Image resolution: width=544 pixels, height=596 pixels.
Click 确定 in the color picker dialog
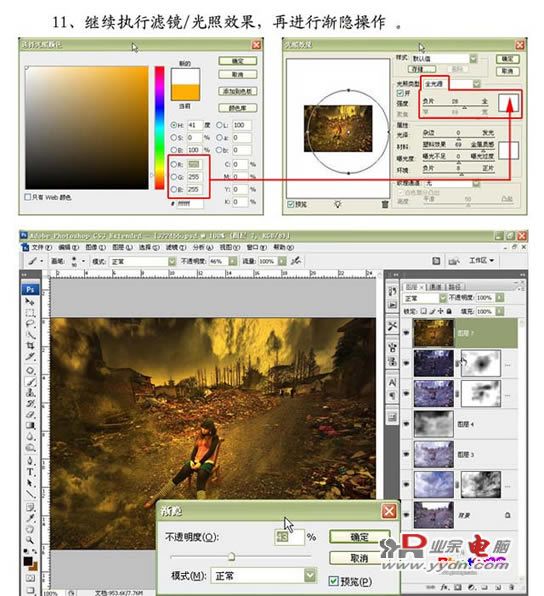(x=238, y=61)
